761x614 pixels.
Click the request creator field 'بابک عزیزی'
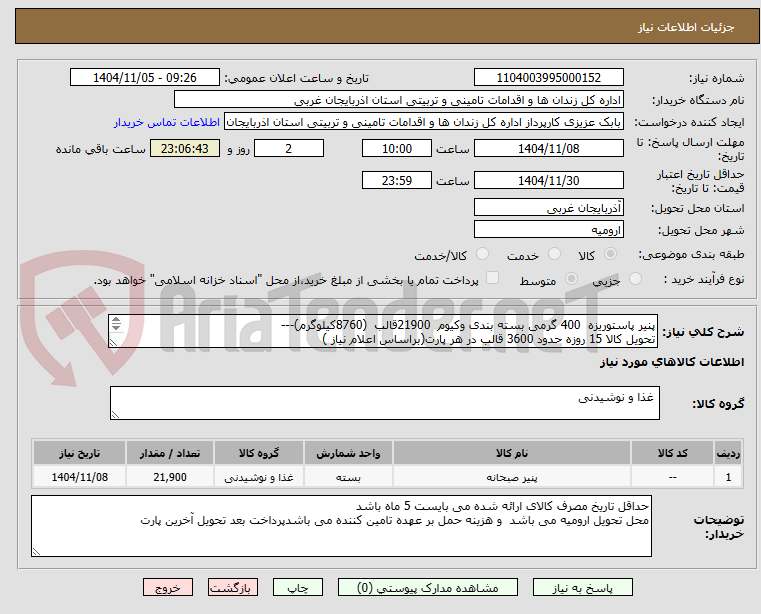click(424, 122)
